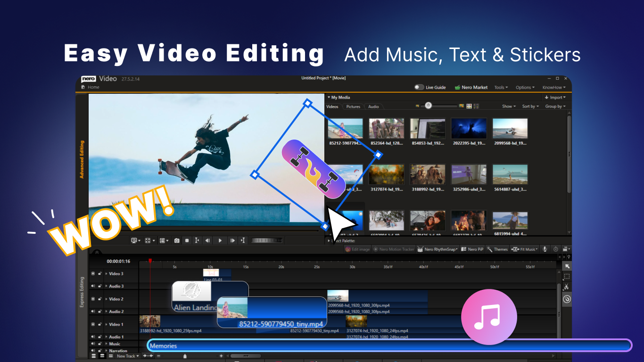Open the Group by dropdown

pyautogui.click(x=555, y=106)
